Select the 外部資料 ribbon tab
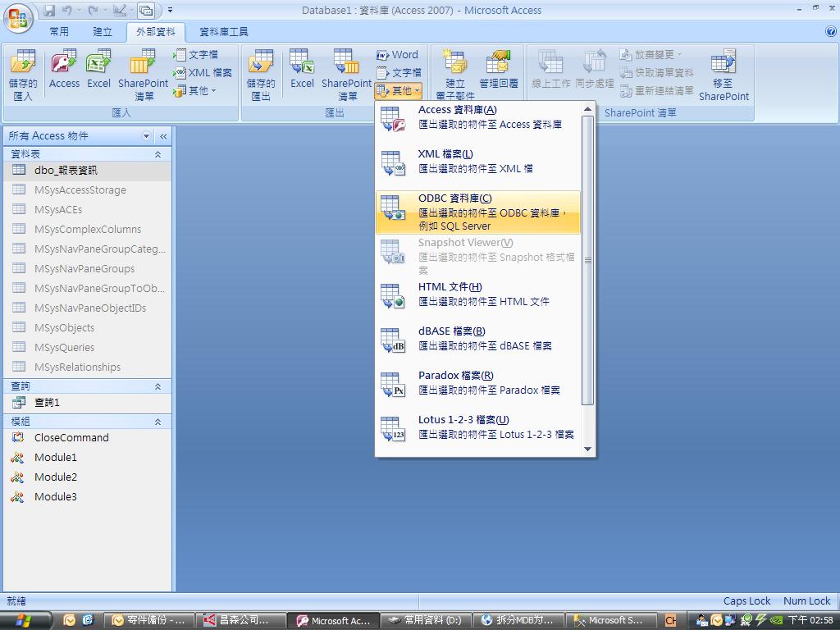840x630 pixels. tap(155, 32)
